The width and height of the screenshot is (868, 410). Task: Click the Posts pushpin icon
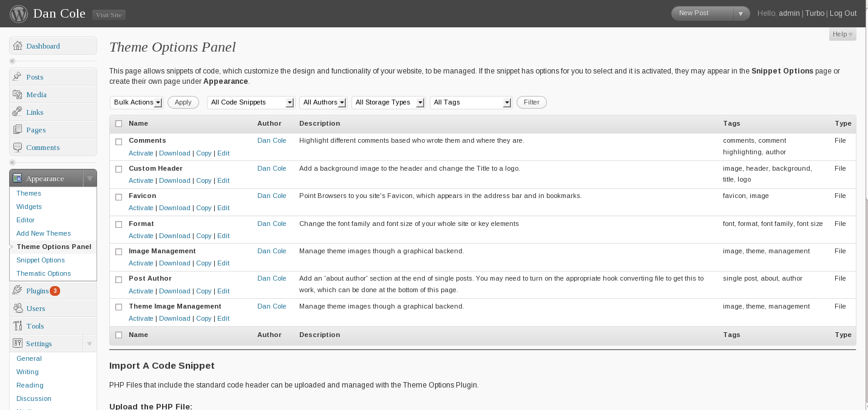point(18,77)
